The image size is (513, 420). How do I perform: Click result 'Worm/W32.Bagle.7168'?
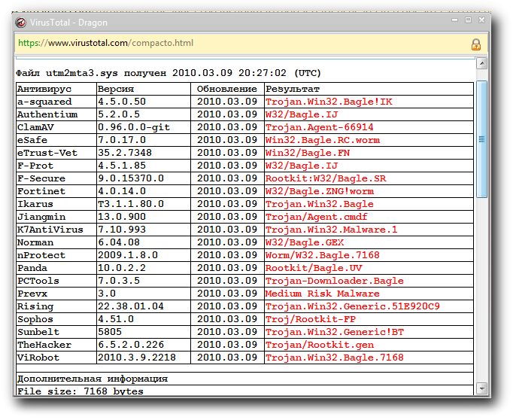coord(323,255)
